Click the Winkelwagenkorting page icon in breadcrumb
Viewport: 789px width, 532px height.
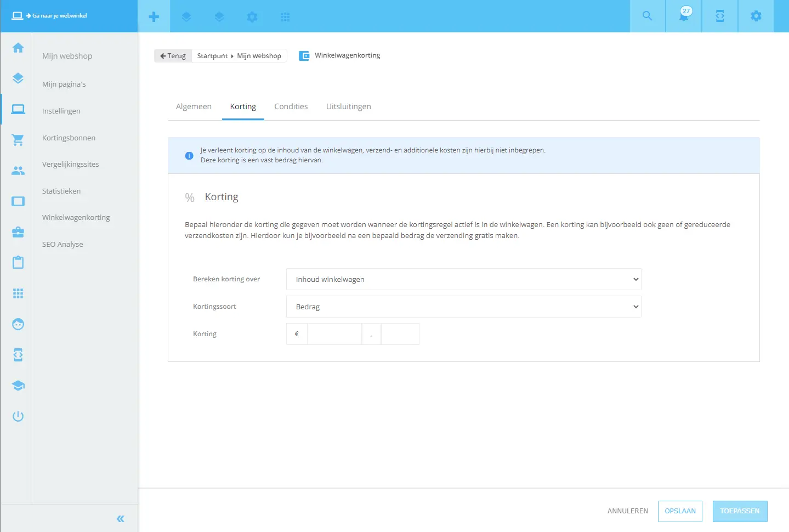(x=304, y=56)
